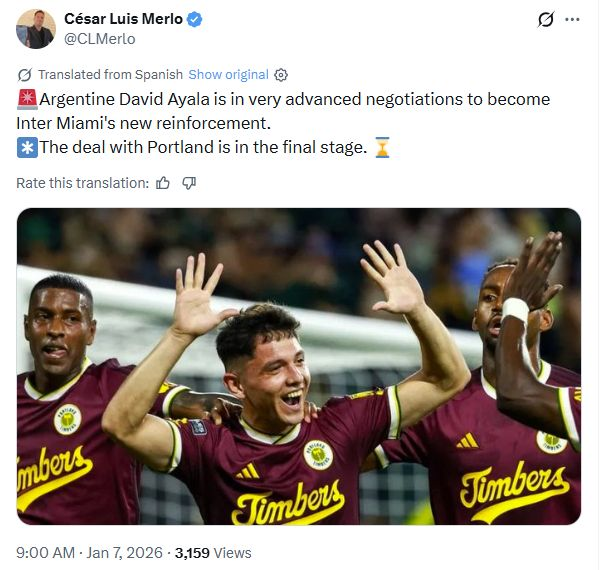
Task: Open the 3,159 Views count
Action: click(x=213, y=553)
